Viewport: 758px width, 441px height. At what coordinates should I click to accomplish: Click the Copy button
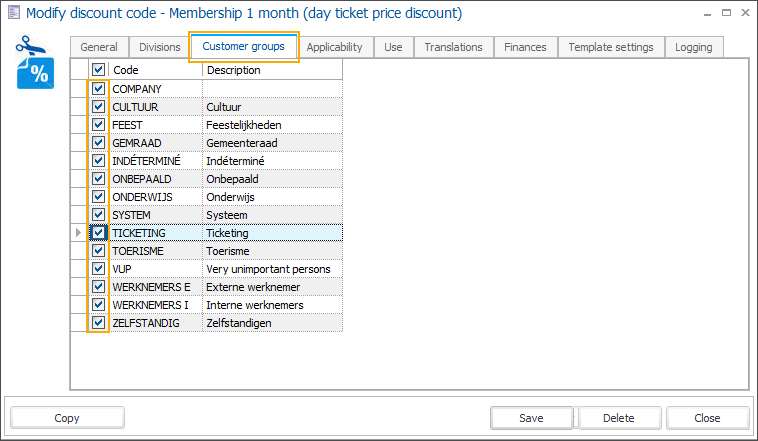[67, 417]
